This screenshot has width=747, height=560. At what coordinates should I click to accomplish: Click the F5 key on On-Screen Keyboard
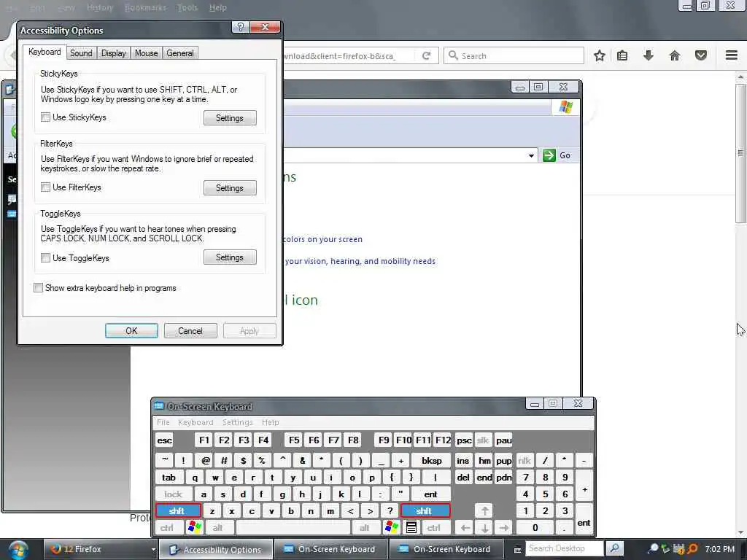point(294,440)
